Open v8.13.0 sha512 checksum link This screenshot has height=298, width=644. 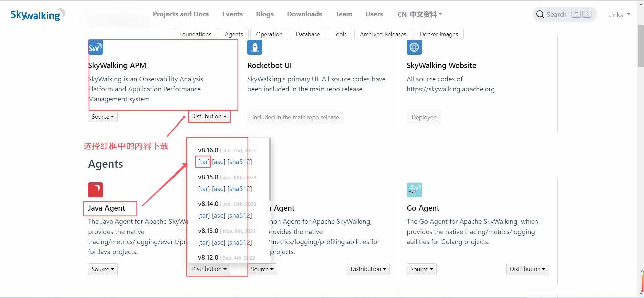click(240, 242)
